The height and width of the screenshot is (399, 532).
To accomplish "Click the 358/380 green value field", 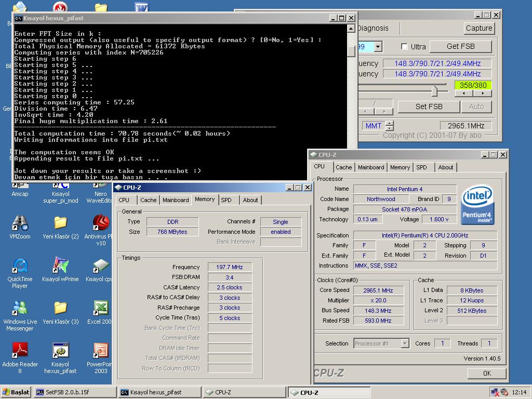I will pyautogui.click(x=473, y=85).
